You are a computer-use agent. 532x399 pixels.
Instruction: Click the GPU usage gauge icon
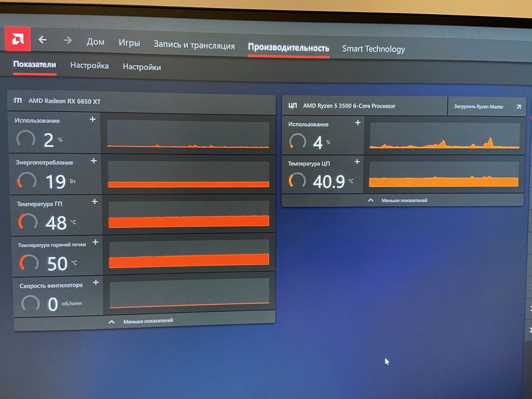pyautogui.click(x=26, y=139)
